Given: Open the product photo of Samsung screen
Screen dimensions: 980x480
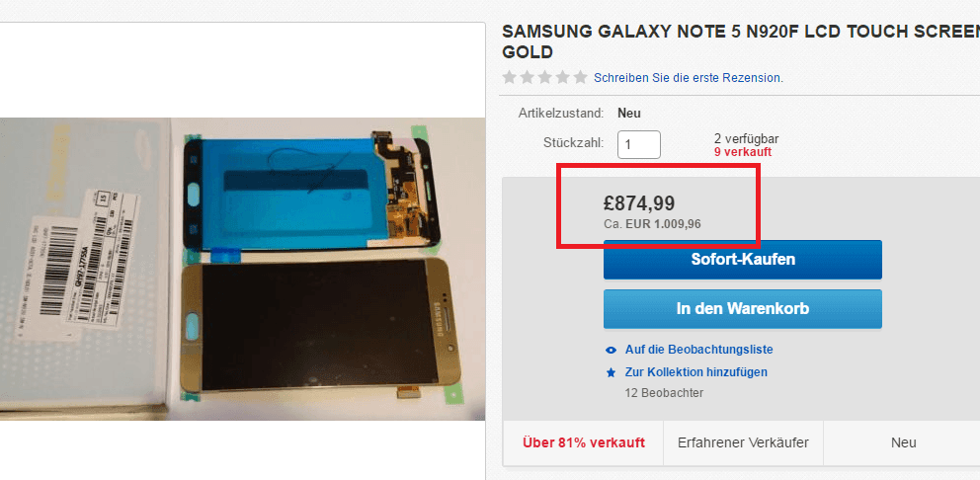Looking at the screenshot, I should [242, 269].
